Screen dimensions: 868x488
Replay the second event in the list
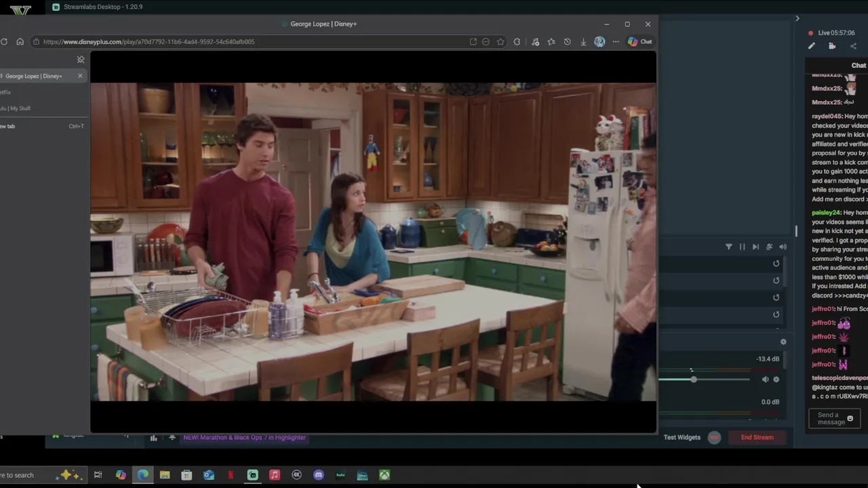(x=776, y=281)
